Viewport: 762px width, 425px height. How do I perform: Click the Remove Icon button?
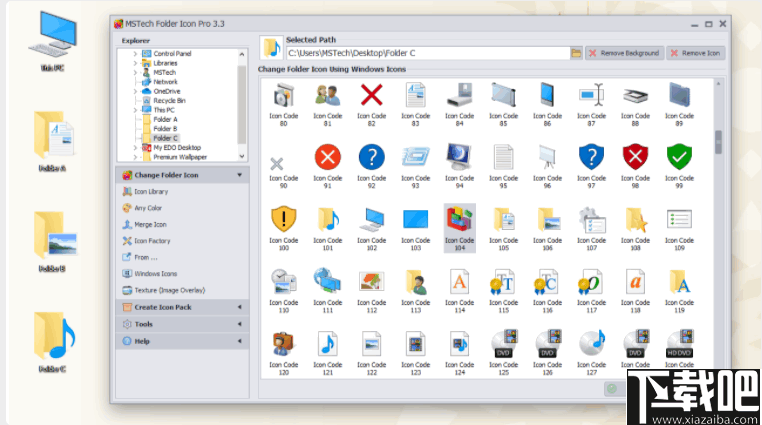696,53
